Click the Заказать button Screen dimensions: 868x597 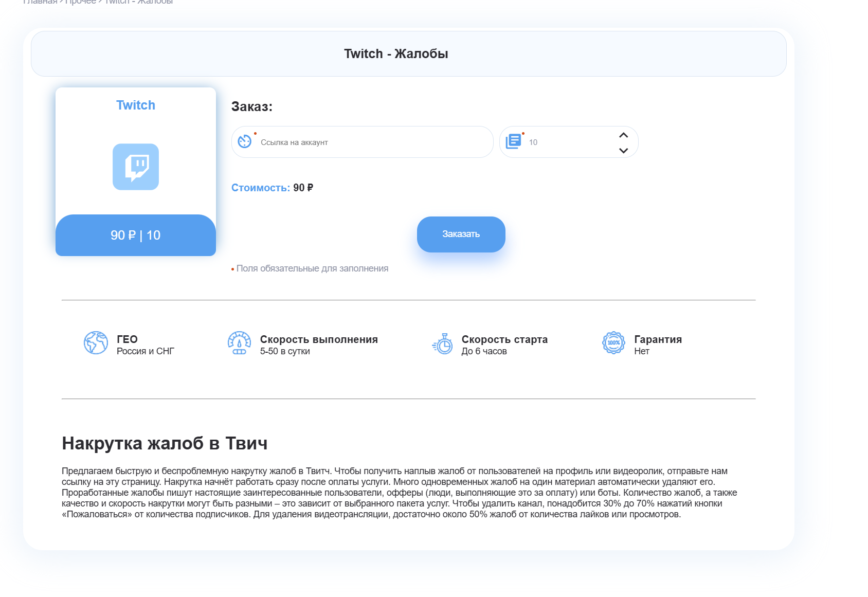tap(461, 234)
